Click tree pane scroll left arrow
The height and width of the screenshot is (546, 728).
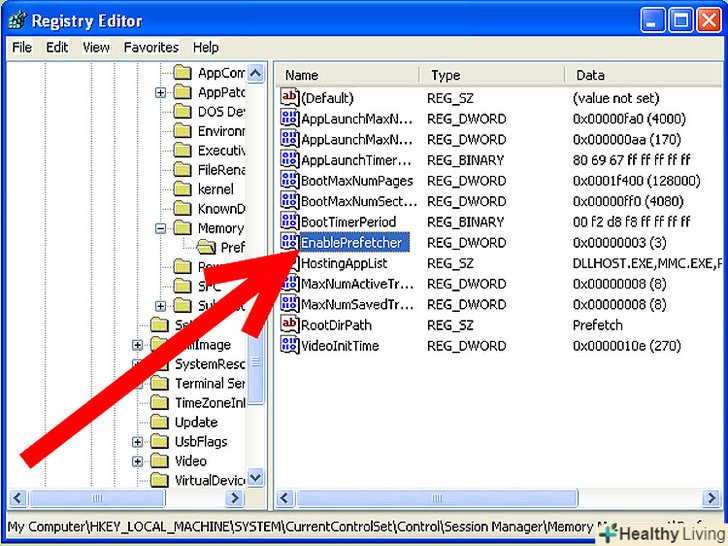tap(18, 498)
